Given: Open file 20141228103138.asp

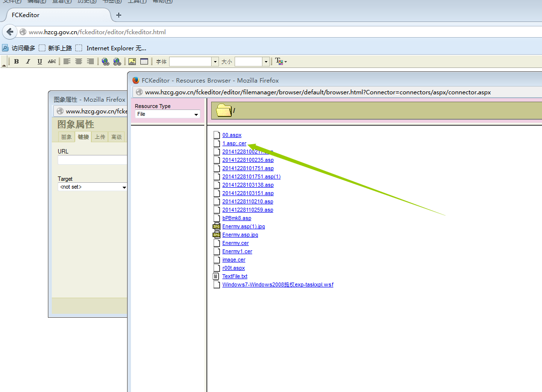Looking at the screenshot, I should (248, 185).
